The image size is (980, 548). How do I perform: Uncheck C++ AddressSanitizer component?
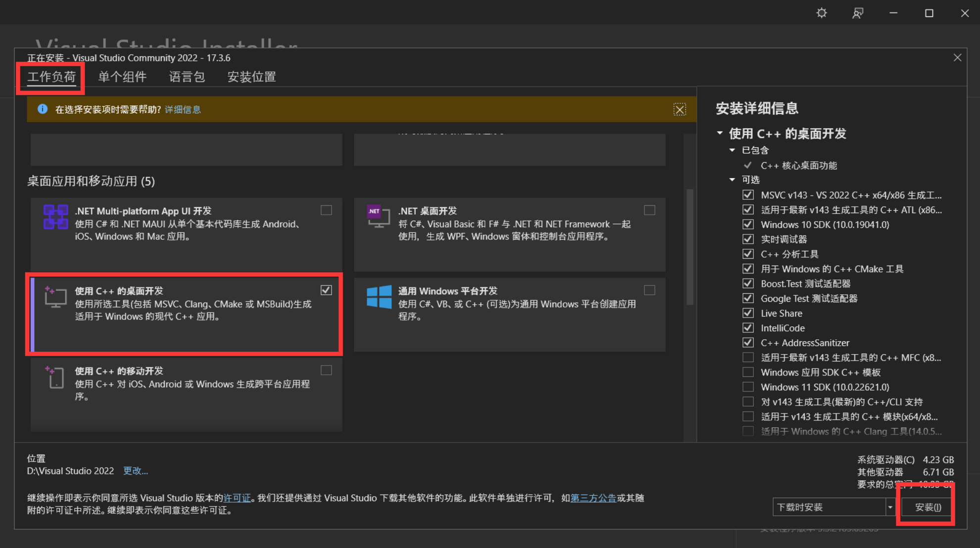[x=748, y=343]
